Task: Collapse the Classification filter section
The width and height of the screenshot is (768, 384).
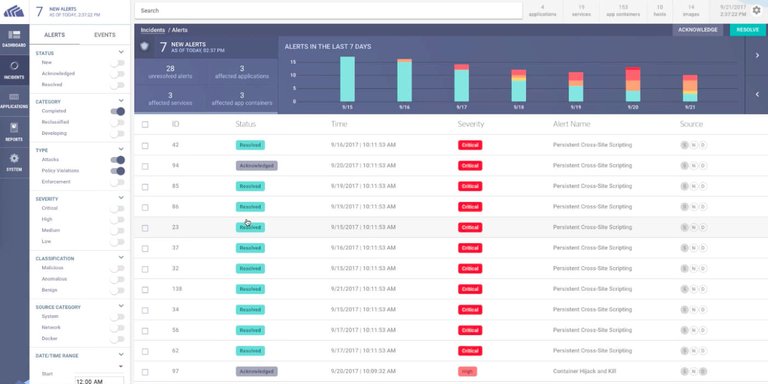Action: click(121, 257)
